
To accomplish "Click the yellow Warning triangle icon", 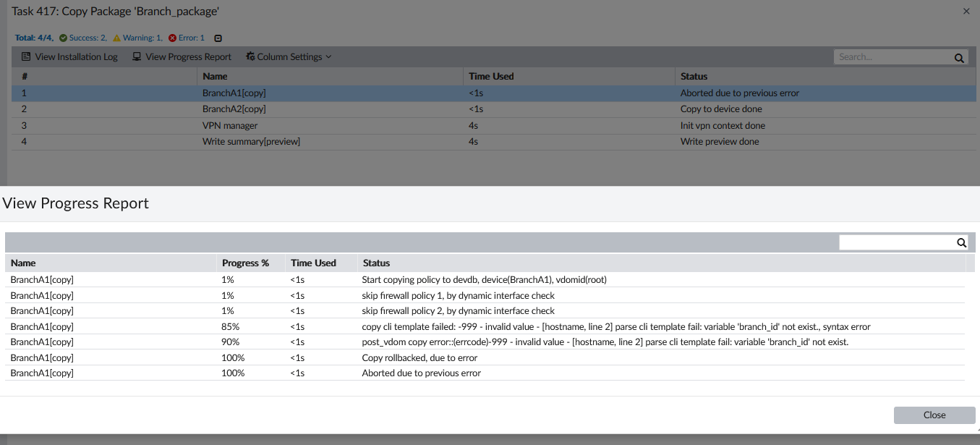I will (116, 38).
